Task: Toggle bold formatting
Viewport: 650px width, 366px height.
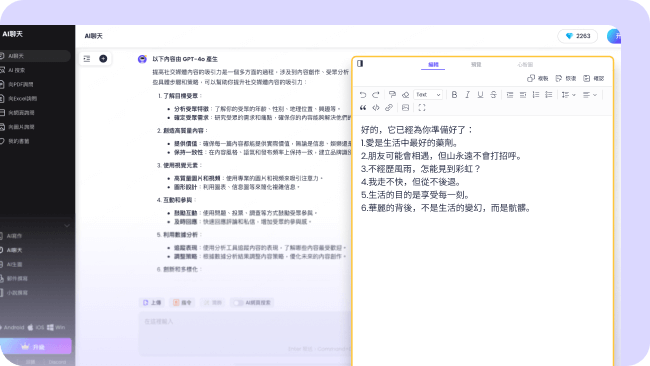Action: point(454,95)
